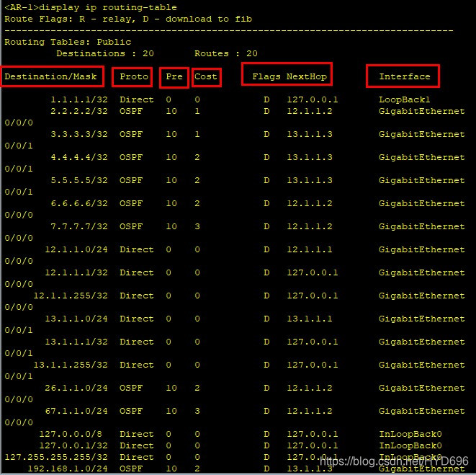Screen dimensions: 476x475
Task: Click D flag in the 13.1.1.1/32 row
Action: click(x=266, y=342)
